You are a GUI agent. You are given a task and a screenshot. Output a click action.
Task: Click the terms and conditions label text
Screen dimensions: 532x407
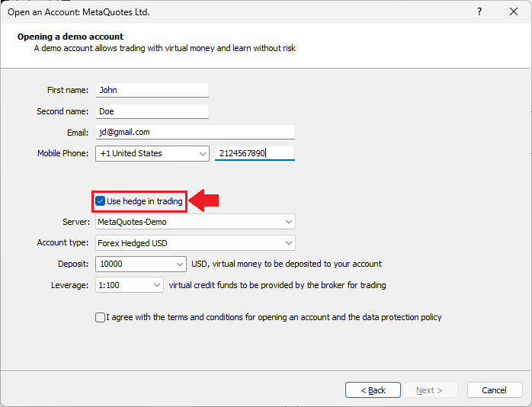(274, 317)
